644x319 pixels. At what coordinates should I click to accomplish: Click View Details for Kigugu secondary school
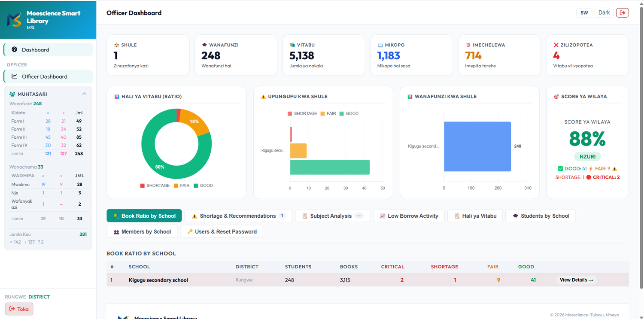pyautogui.click(x=577, y=280)
